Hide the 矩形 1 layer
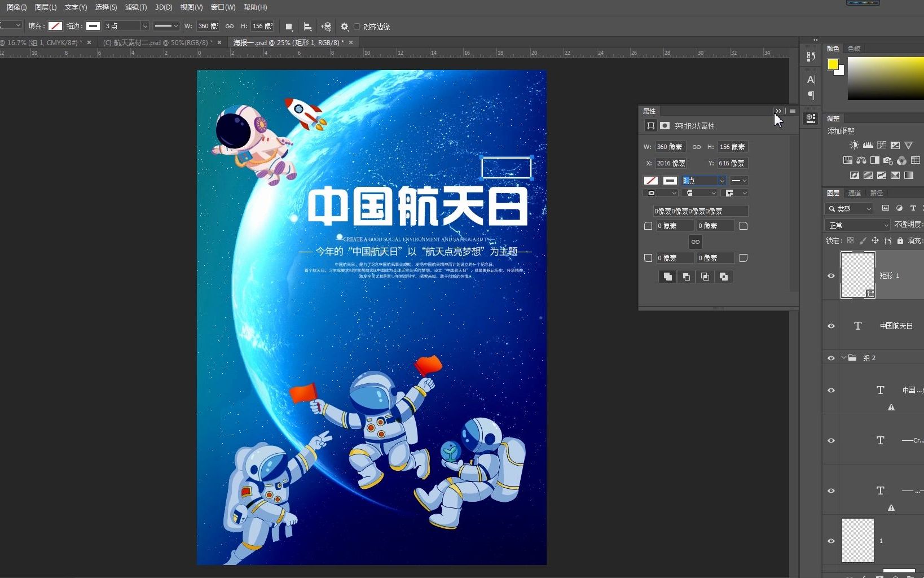Image resolution: width=924 pixels, height=578 pixels. (831, 275)
